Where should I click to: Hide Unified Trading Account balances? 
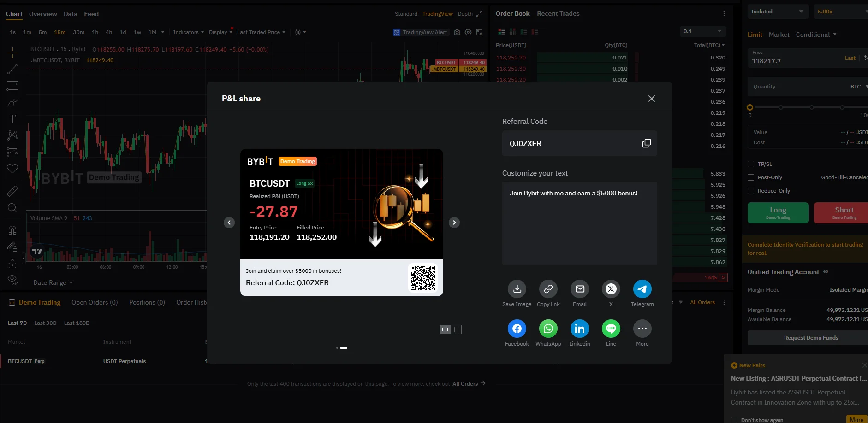click(x=826, y=272)
